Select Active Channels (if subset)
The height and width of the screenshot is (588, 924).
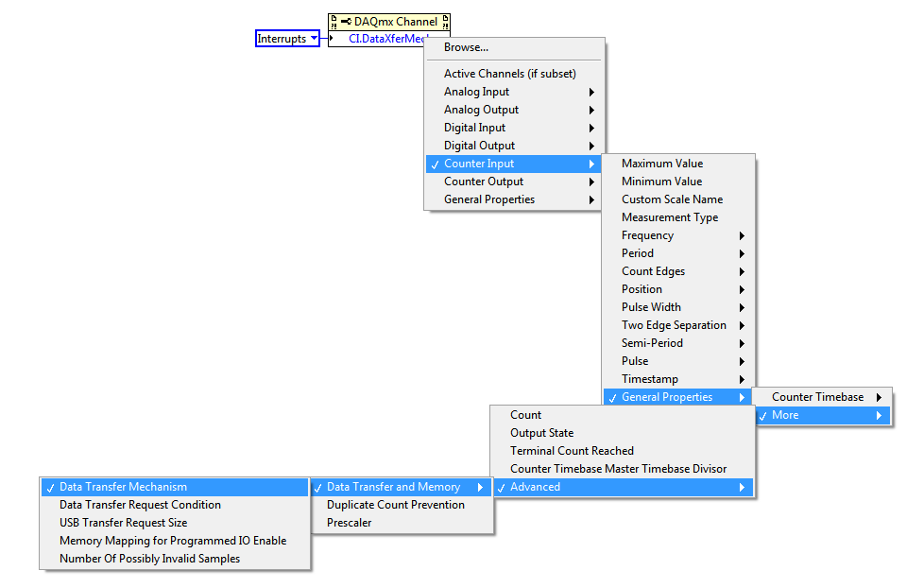[x=514, y=74]
